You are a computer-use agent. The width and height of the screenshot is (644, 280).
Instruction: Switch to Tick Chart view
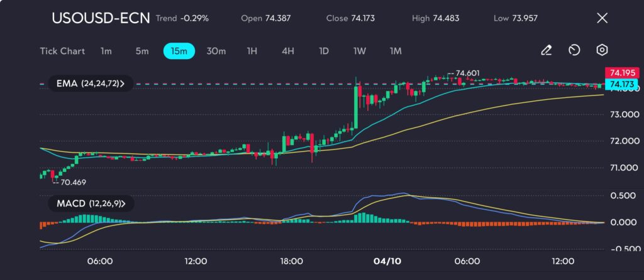[62, 51]
